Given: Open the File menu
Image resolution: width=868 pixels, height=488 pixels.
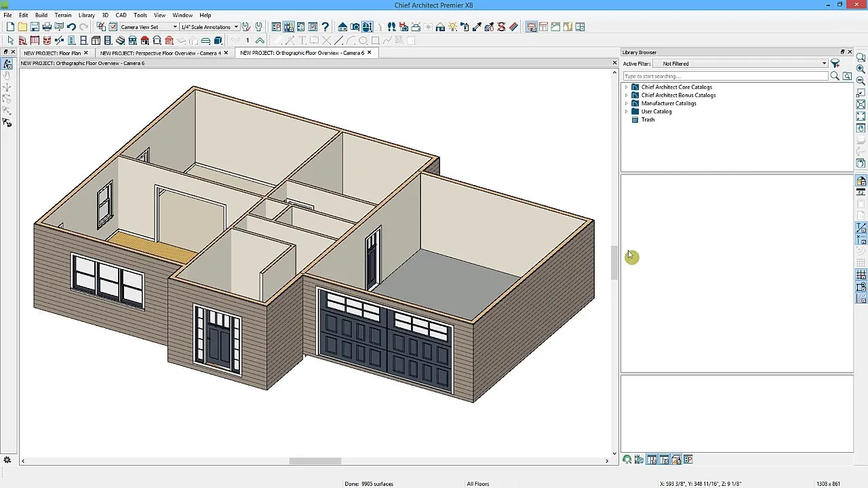Looking at the screenshot, I should tap(7, 15).
